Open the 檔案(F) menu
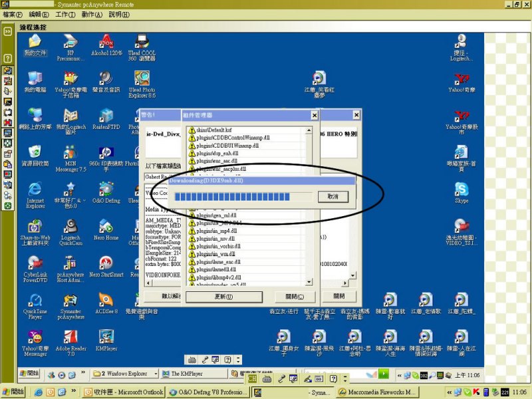The width and height of the screenshot is (532, 399). point(13,15)
